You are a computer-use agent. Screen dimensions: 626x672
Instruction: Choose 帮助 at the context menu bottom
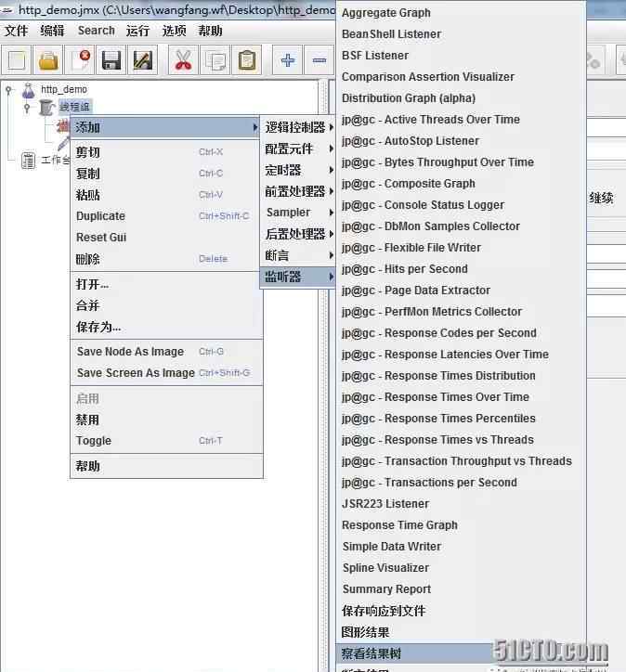pos(166,466)
